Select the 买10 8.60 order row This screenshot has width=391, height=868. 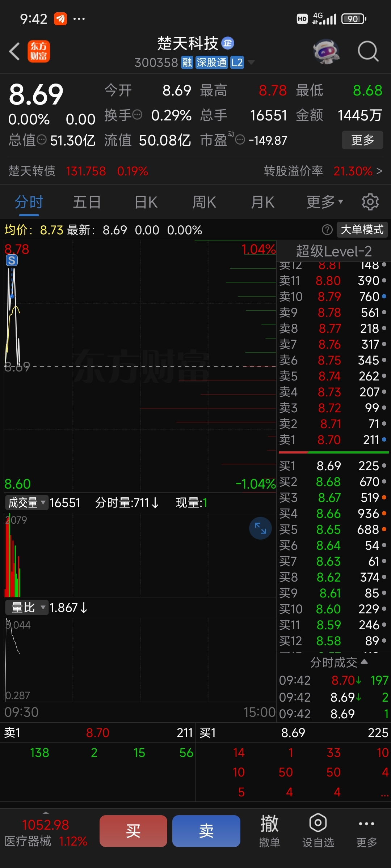(x=333, y=609)
